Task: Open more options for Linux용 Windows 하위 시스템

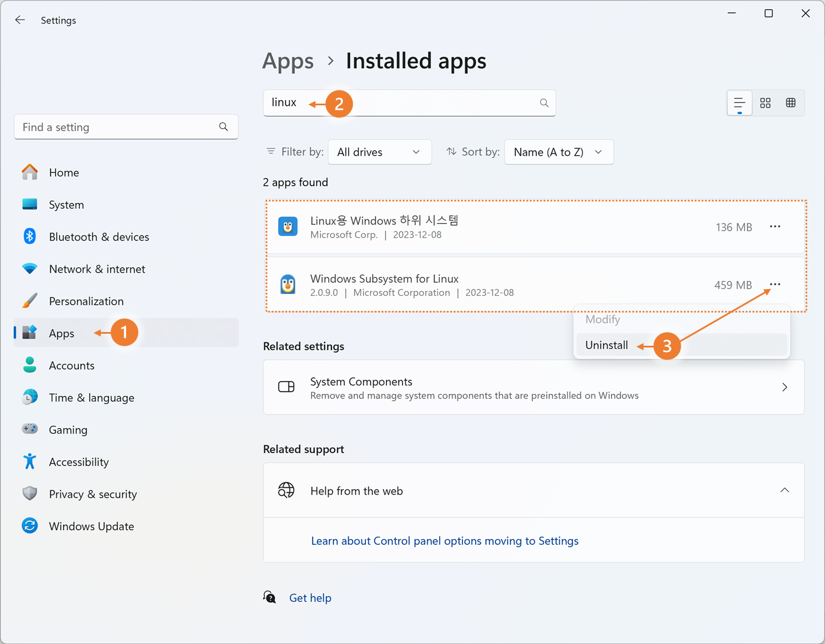Action: [x=775, y=227]
